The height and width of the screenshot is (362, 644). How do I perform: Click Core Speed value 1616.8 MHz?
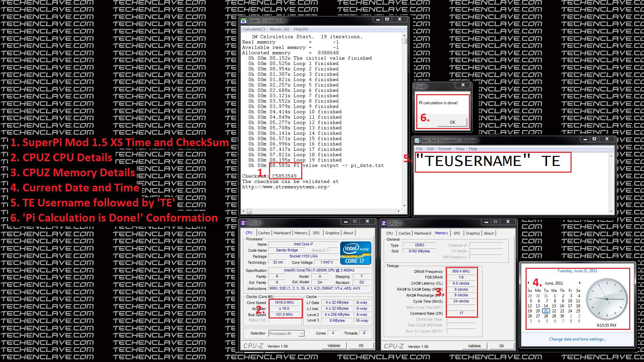pos(284,302)
